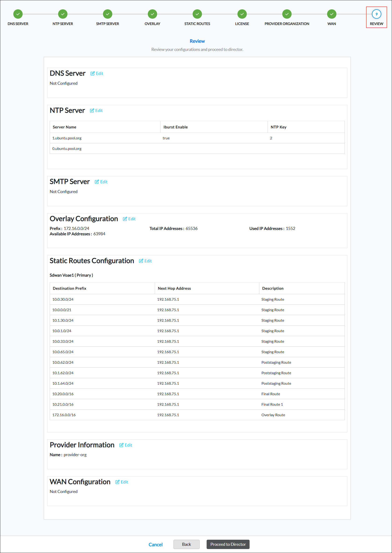This screenshot has width=392, height=553.
Task: Select the WAN step in progress bar
Action: coord(332,14)
